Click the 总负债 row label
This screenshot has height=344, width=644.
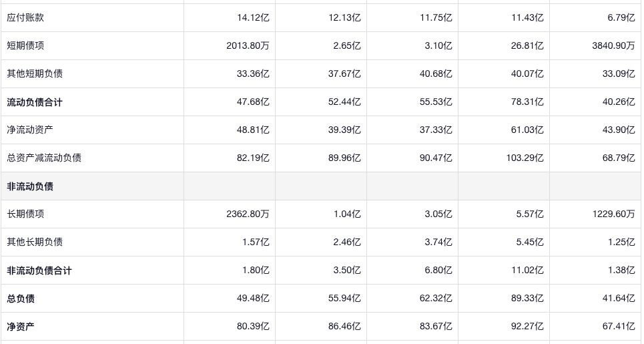(21, 299)
